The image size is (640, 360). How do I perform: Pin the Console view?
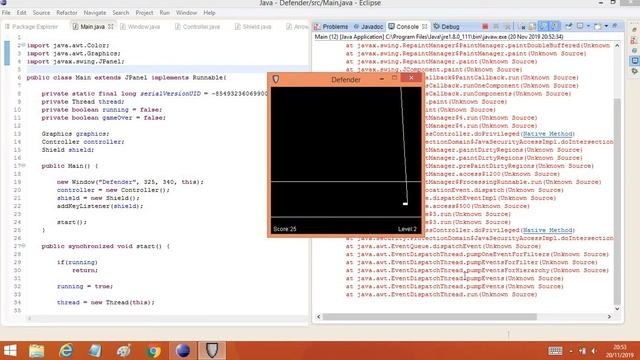click(x=568, y=26)
